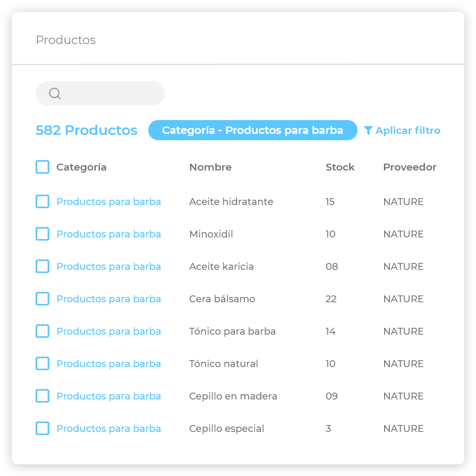
Task: Click the funnel filter icon
Action: point(368,130)
